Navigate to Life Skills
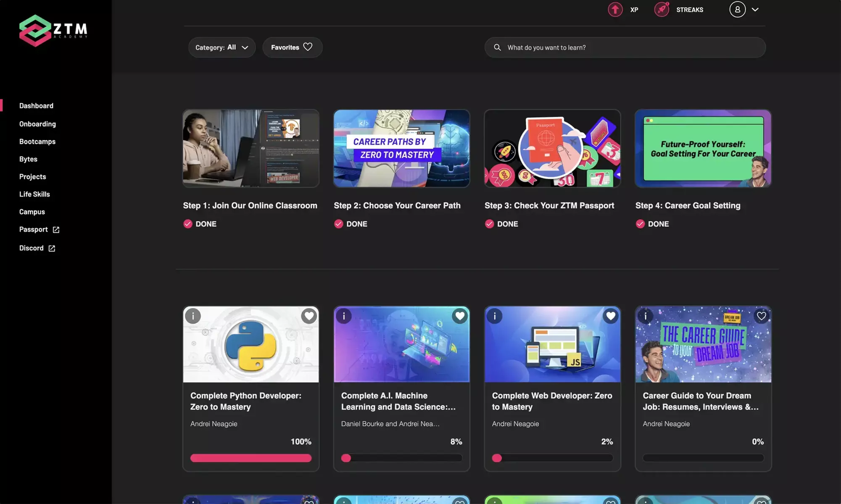Screen dimensions: 841x504 (34, 194)
